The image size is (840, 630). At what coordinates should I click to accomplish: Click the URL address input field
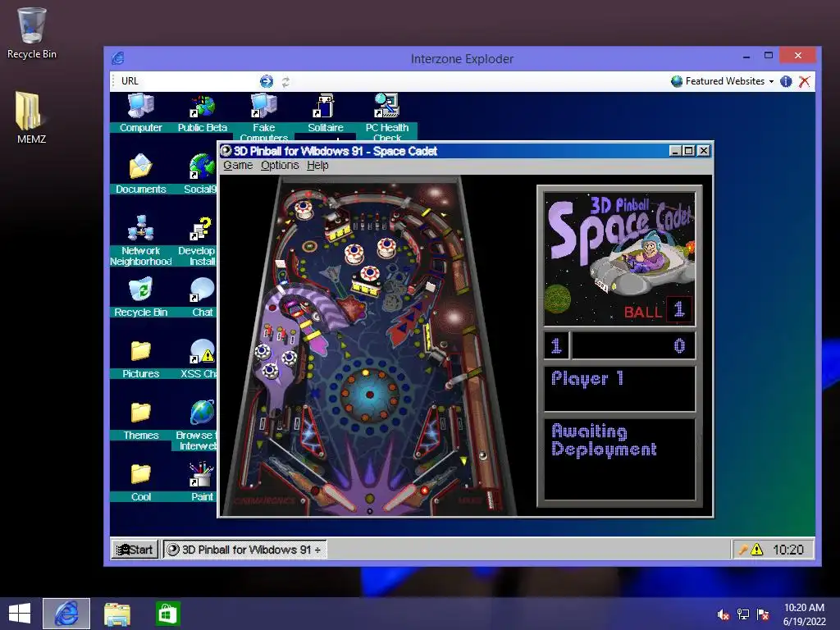(199, 81)
